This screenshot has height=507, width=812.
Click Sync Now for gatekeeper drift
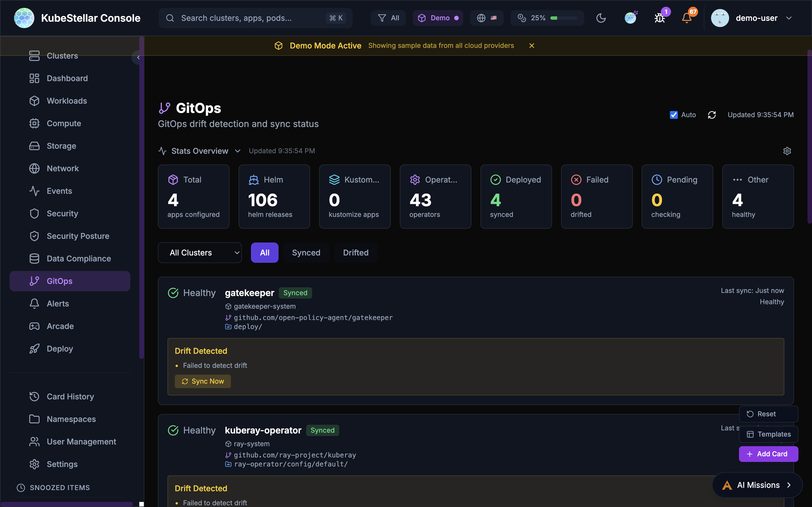pos(203,381)
